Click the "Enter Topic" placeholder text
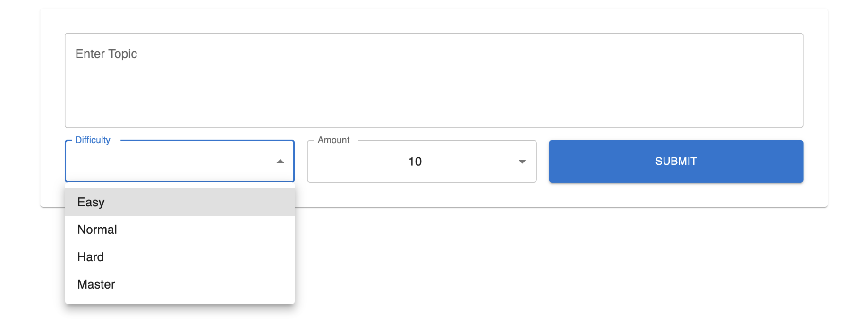The image size is (868, 324). (106, 54)
